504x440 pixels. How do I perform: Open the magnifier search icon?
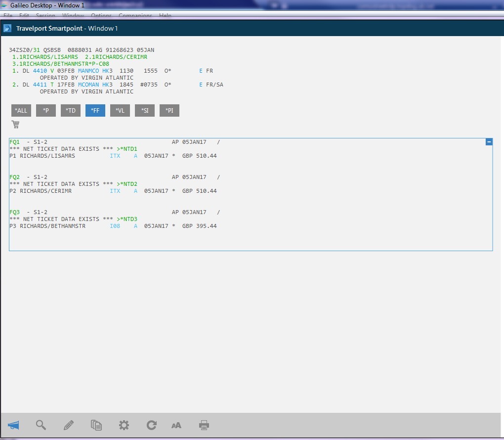click(41, 425)
